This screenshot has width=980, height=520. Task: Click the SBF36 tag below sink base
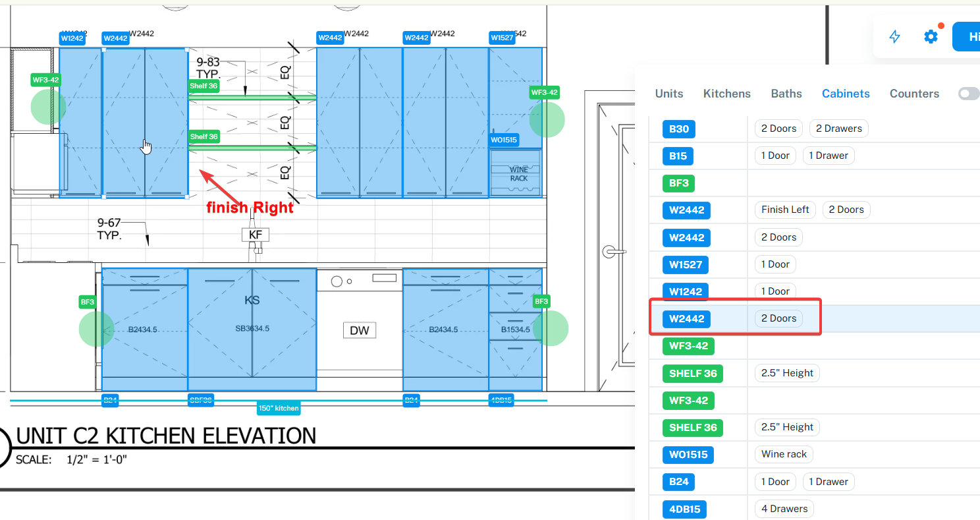click(201, 400)
